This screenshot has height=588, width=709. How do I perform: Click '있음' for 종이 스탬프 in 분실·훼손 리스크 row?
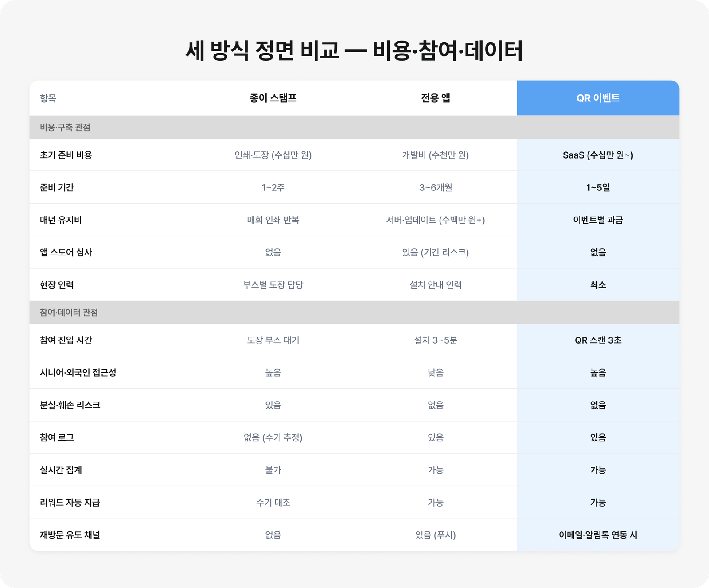coord(273,405)
